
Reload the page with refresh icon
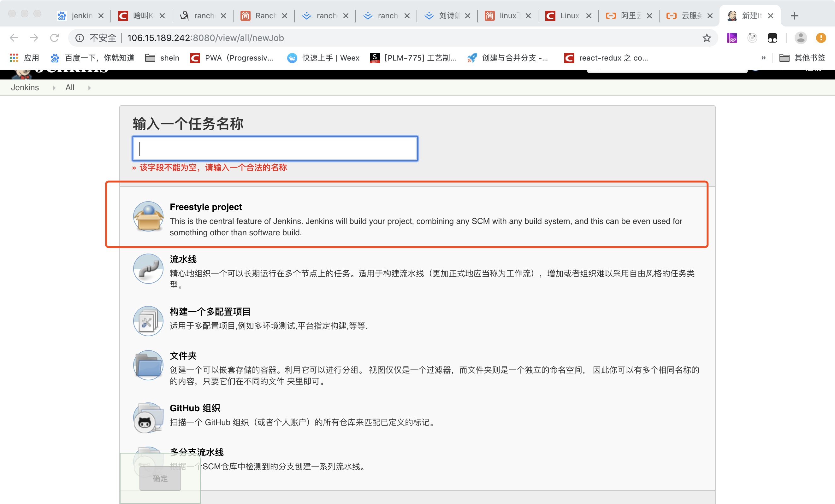pyautogui.click(x=54, y=38)
